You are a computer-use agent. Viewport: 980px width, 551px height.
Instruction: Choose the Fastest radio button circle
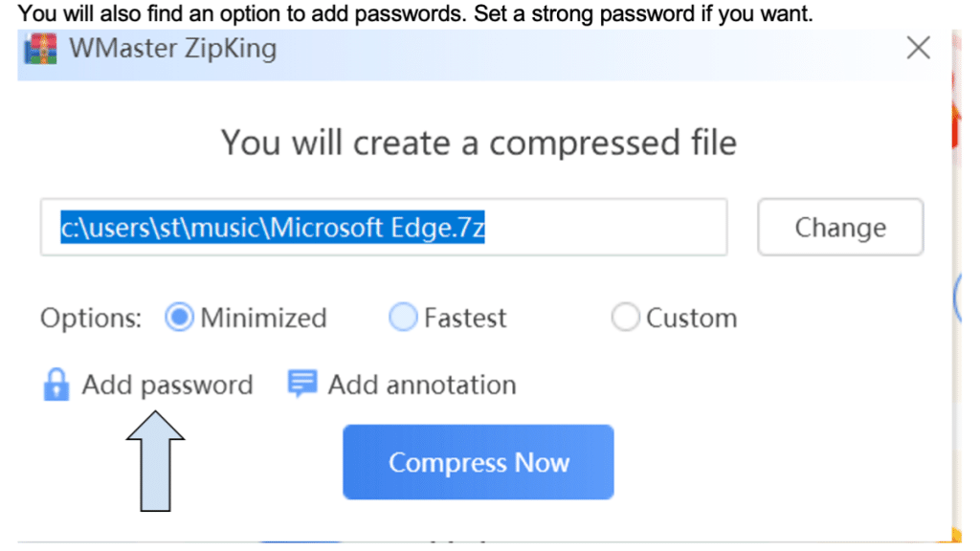coord(404,318)
